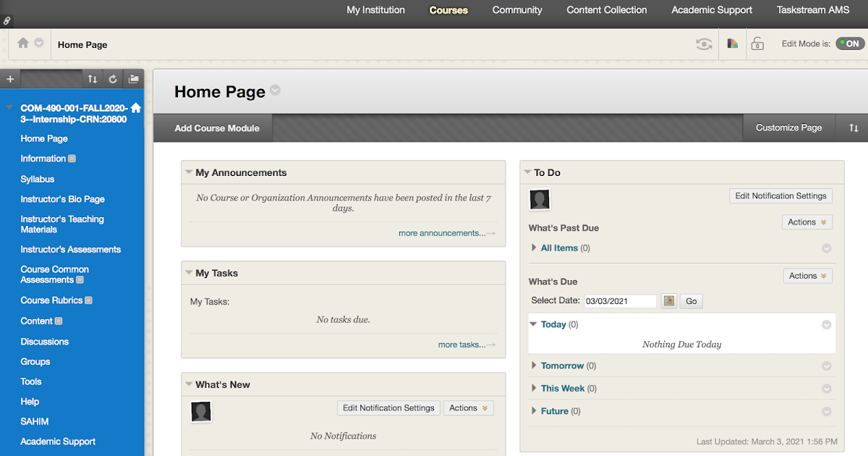Expand the All Items past due list
This screenshot has height=456, width=868.
(x=534, y=248)
